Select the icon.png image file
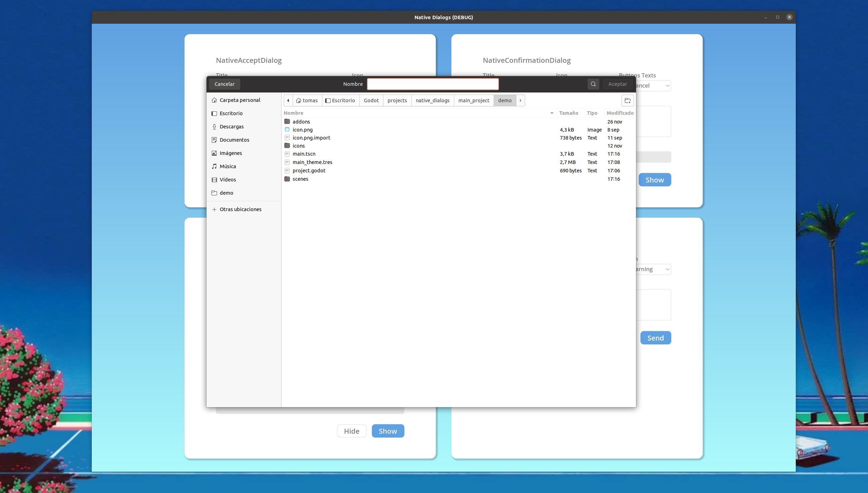 302,130
